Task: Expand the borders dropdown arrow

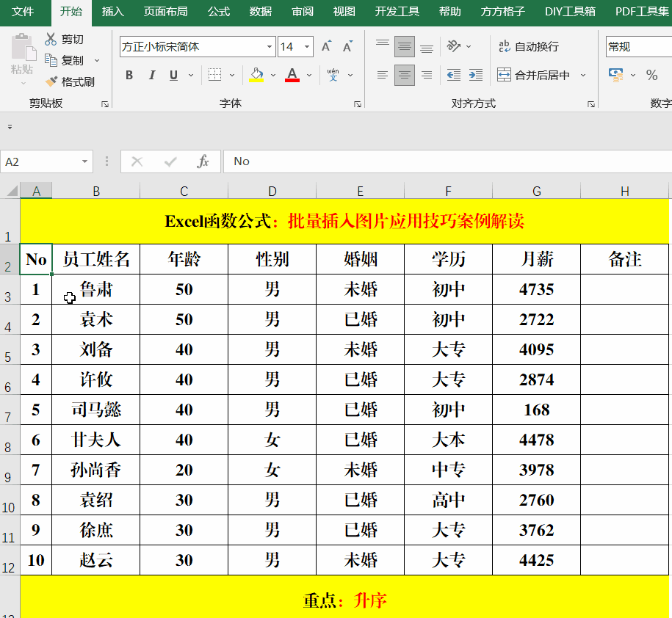Action: 232,75
